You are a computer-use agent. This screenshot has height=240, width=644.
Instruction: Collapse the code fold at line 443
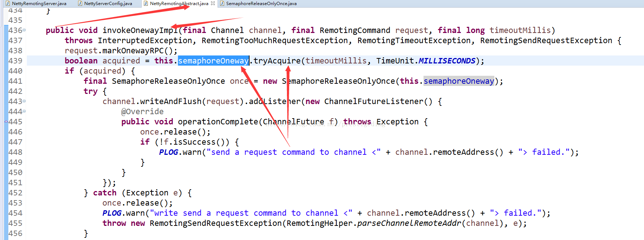[24, 101]
